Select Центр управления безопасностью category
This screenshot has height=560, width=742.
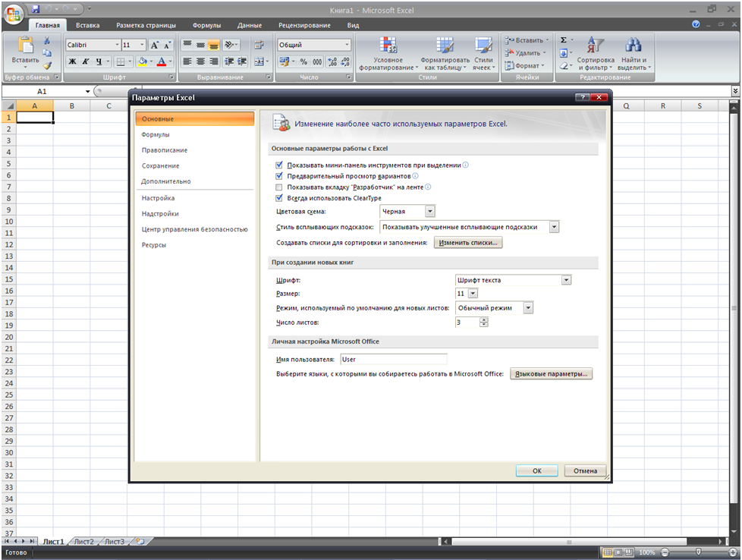[x=194, y=229]
